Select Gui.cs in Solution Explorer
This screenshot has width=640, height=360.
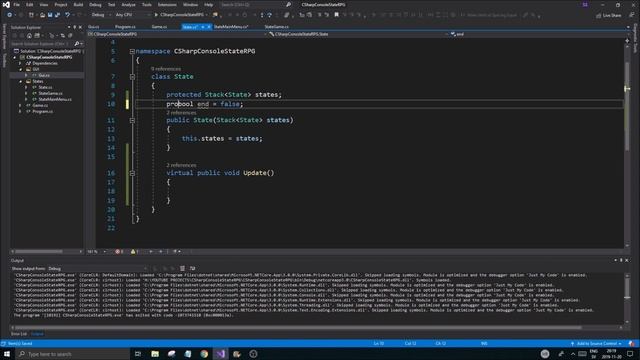(44, 75)
